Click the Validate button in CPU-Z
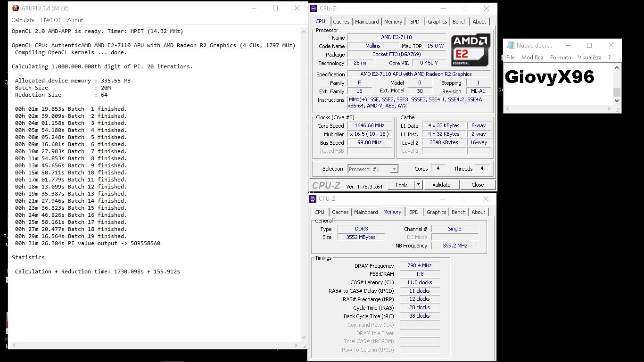This screenshot has height=362, width=644. click(x=441, y=185)
